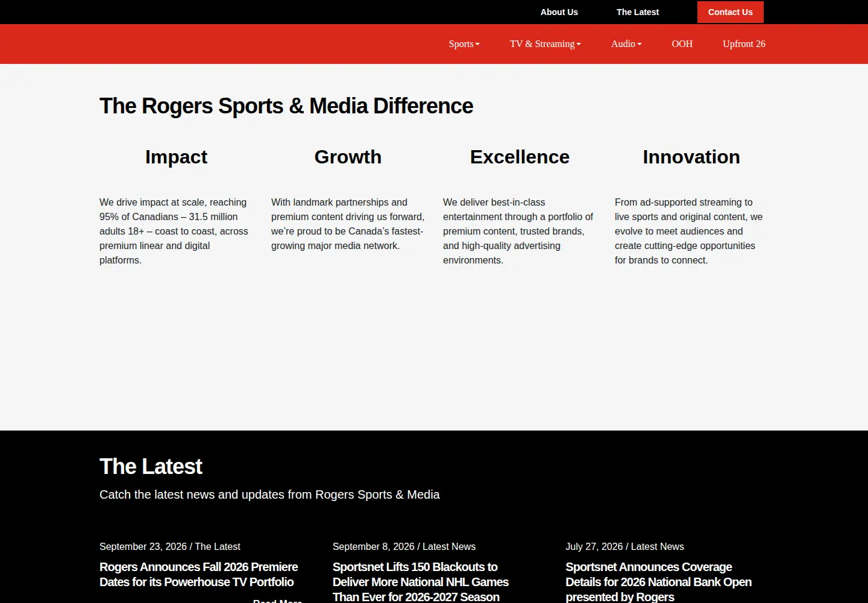Select the Impact heading

point(176,157)
